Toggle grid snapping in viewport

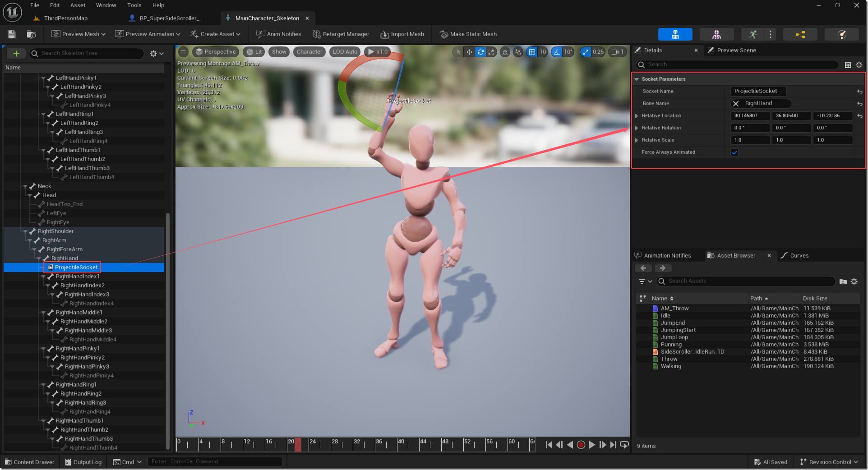click(x=532, y=52)
